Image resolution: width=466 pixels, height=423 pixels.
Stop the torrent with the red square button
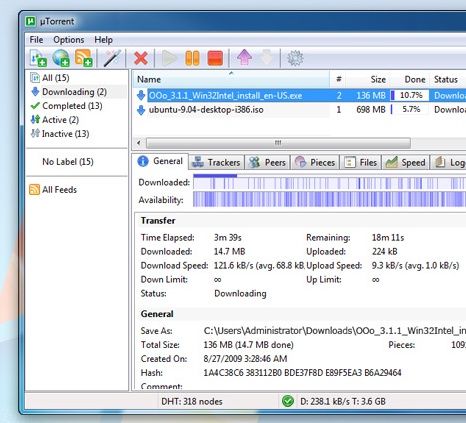[215, 58]
